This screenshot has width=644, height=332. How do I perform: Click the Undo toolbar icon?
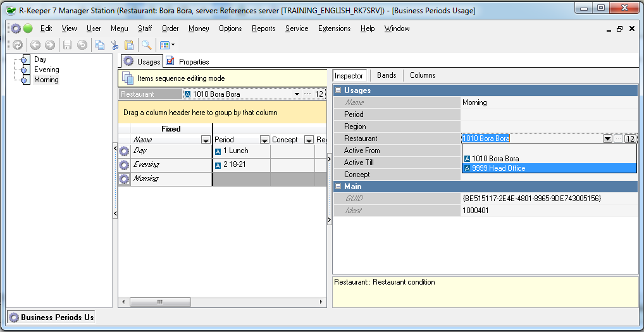point(82,45)
